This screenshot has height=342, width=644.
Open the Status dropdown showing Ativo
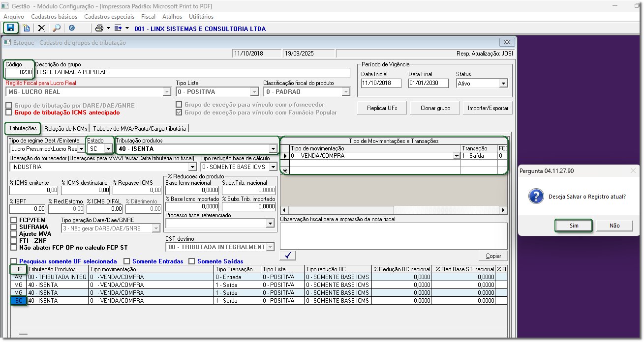[503, 84]
